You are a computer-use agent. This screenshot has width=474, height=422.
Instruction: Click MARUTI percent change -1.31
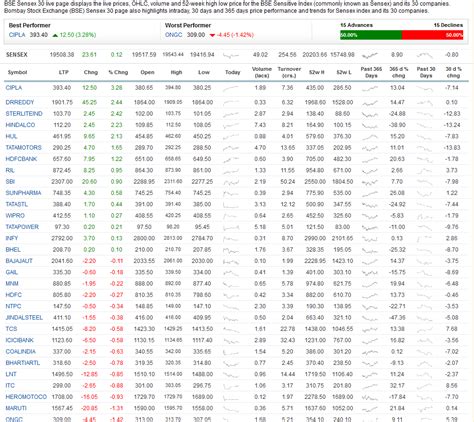pyautogui.click(x=117, y=408)
